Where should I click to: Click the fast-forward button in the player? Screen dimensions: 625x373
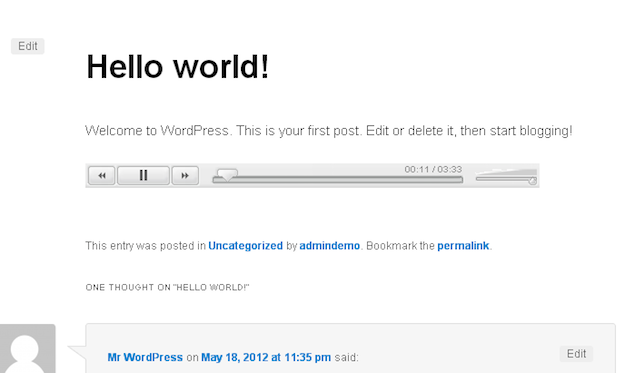click(x=185, y=175)
